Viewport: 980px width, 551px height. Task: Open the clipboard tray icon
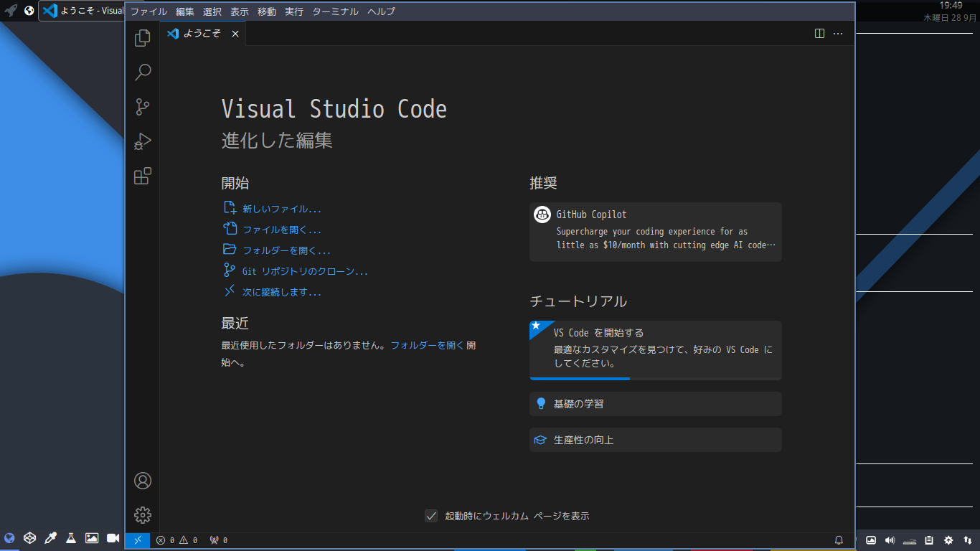[929, 540]
